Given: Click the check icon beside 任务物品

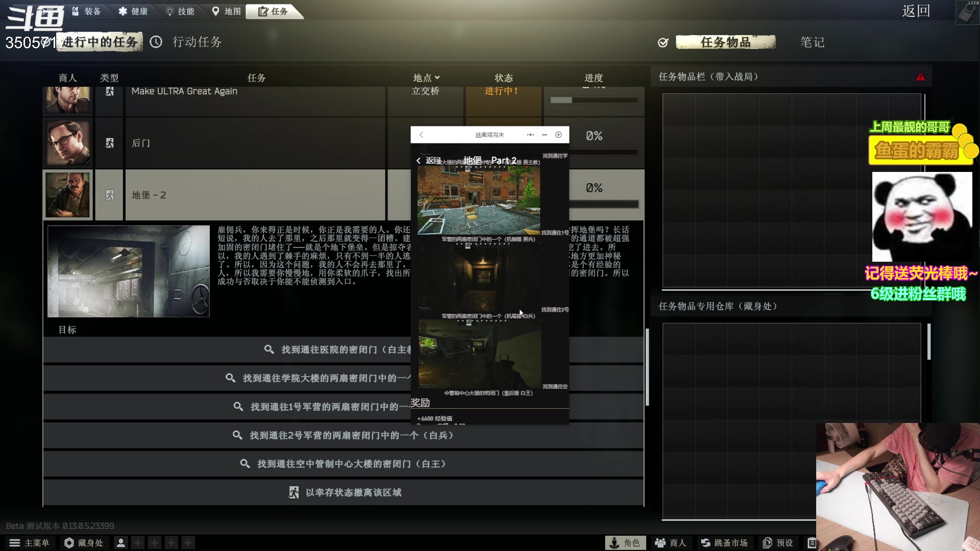Looking at the screenshot, I should (x=663, y=42).
